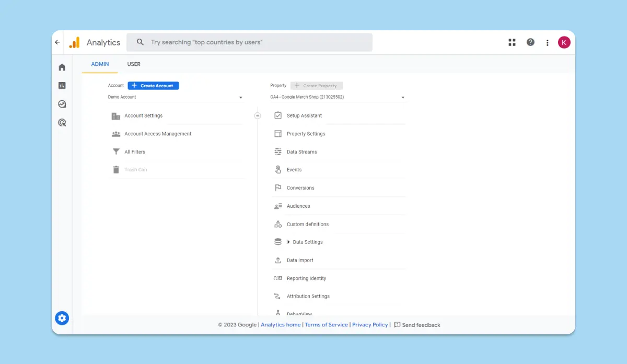The width and height of the screenshot is (627, 364).
Task: Open All Filters text
Action: click(135, 152)
